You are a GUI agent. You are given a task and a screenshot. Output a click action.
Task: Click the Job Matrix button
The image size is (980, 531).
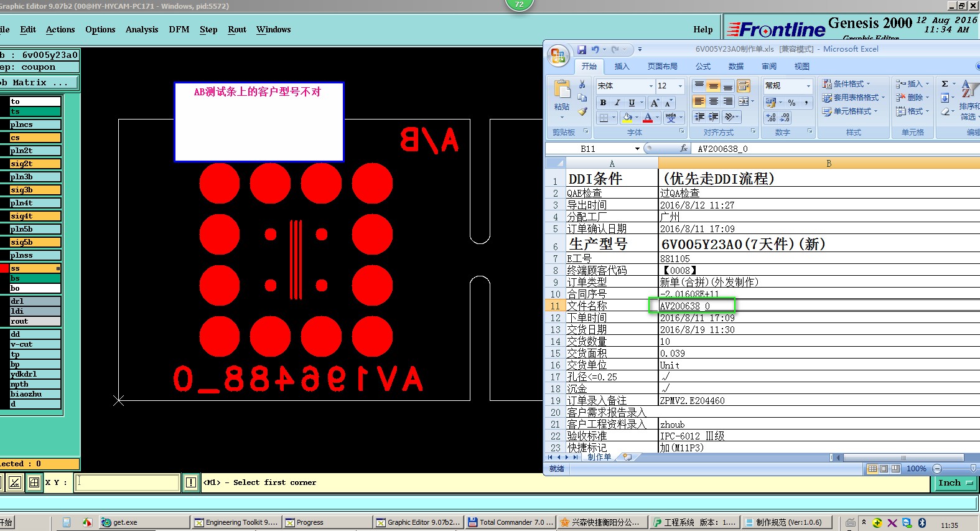pos(39,82)
